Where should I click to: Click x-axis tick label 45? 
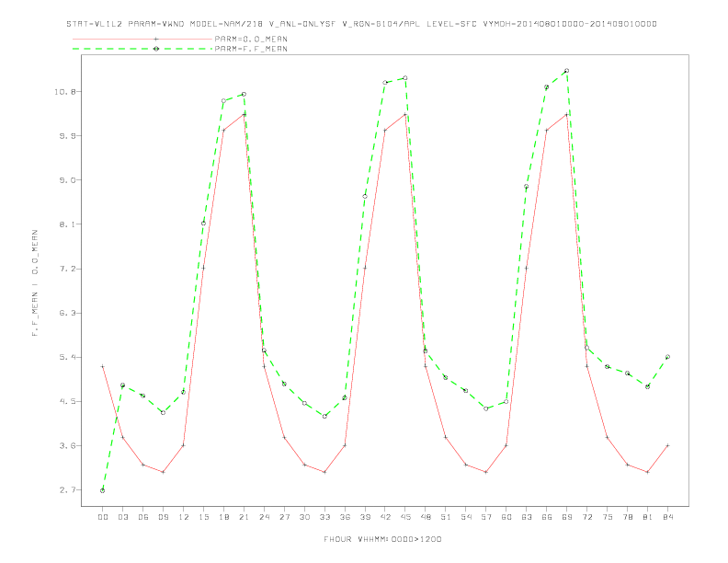pos(405,517)
